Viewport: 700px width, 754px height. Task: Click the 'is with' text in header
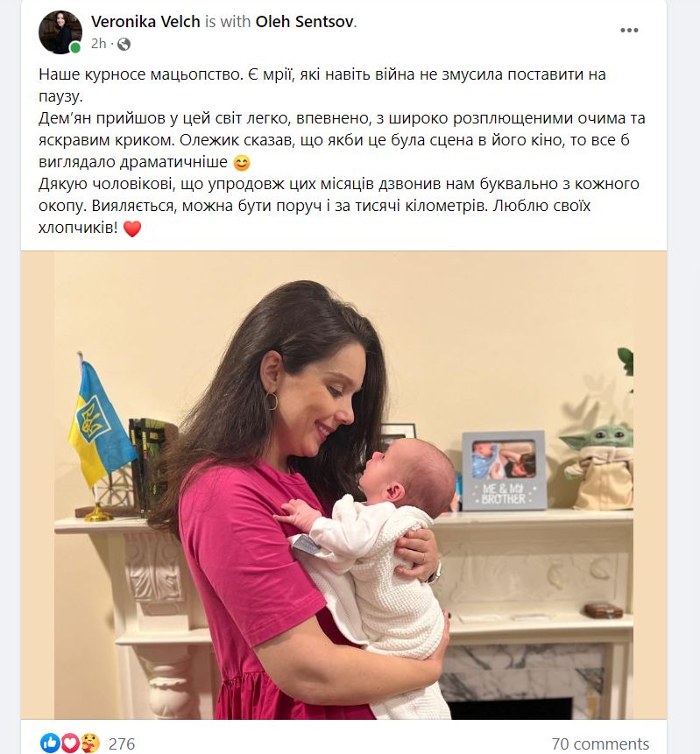tap(228, 22)
